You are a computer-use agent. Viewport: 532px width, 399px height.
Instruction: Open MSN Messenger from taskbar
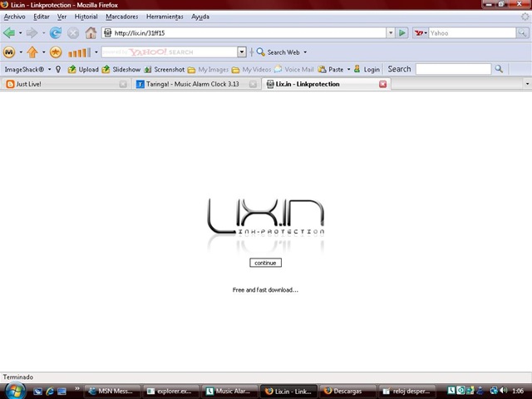112,392
